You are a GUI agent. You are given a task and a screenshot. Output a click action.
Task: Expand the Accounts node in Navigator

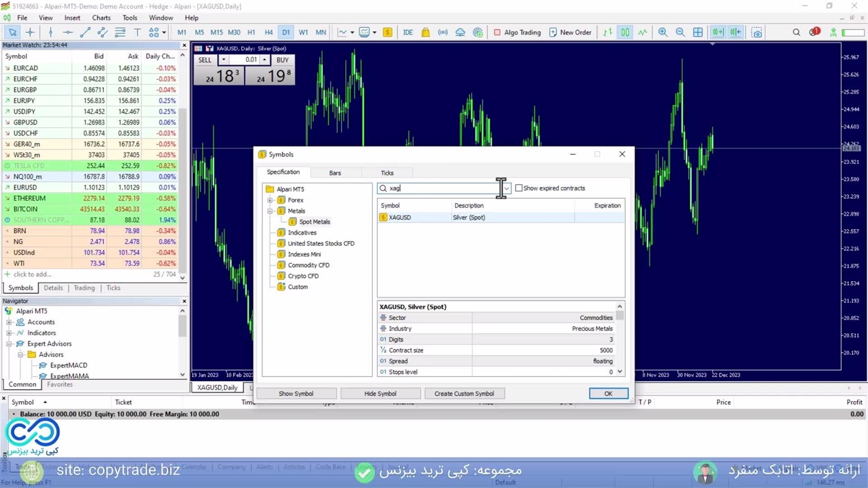click(x=9, y=322)
